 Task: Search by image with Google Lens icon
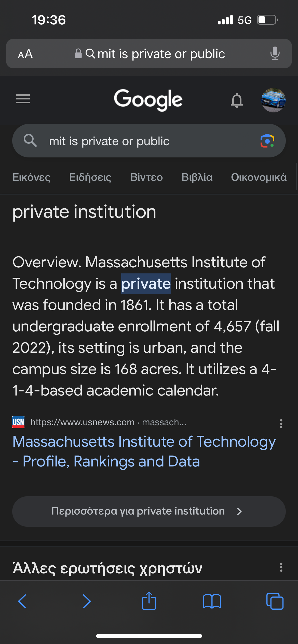pyautogui.click(x=267, y=141)
